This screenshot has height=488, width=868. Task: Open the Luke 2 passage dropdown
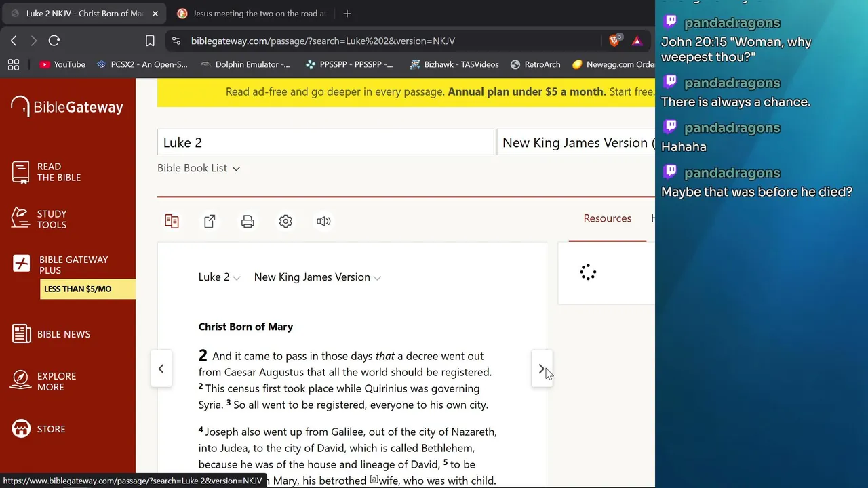(x=219, y=277)
